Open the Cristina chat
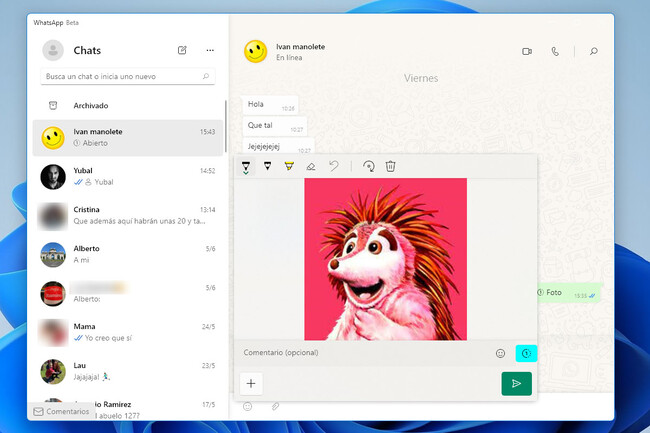Screen dimensions: 650x433 point(128,215)
